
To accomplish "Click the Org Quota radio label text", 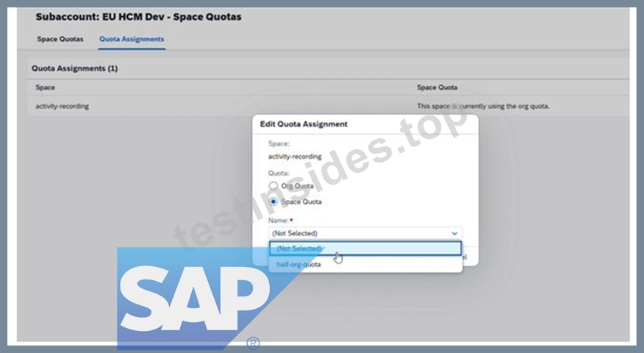I will coord(297,186).
